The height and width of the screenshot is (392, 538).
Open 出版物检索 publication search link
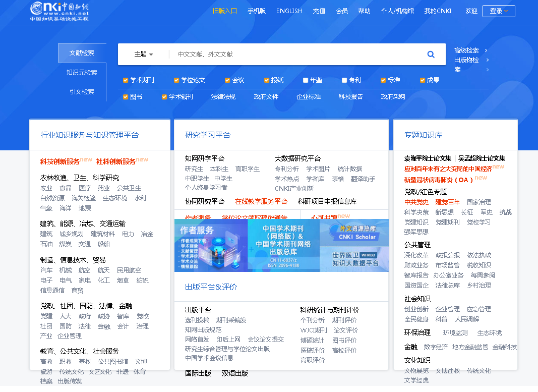click(x=466, y=65)
